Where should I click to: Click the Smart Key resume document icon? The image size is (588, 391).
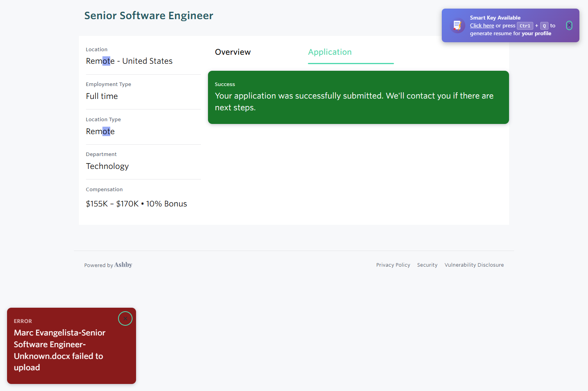tap(457, 26)
